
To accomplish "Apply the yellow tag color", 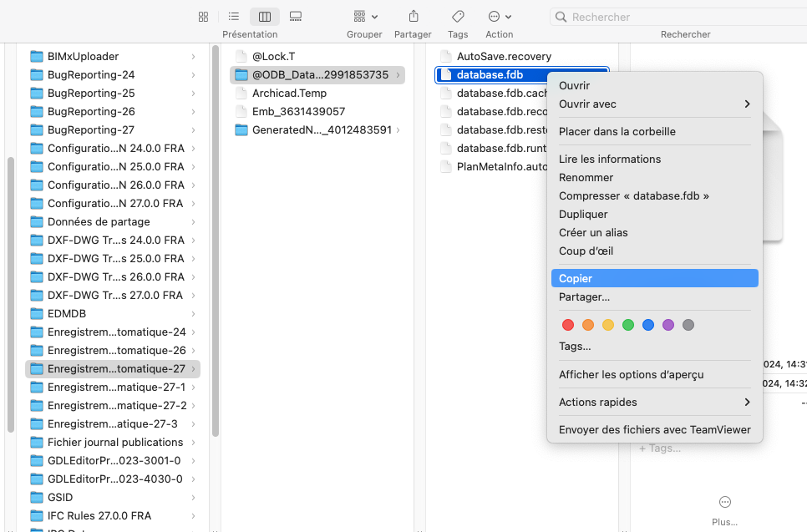I will point(608,325).
